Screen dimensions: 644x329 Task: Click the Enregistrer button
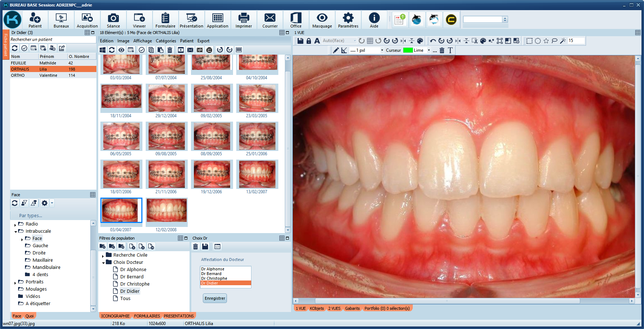coord(215,298)
